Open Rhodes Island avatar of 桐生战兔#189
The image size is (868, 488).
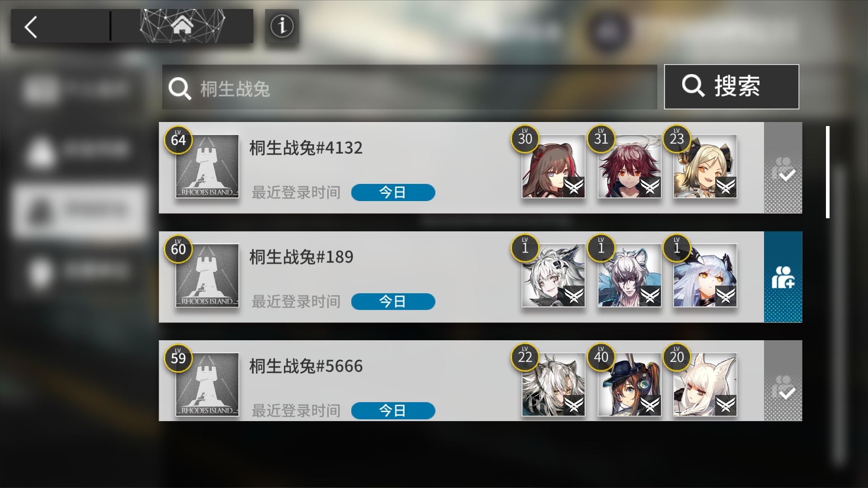(207, 276)
